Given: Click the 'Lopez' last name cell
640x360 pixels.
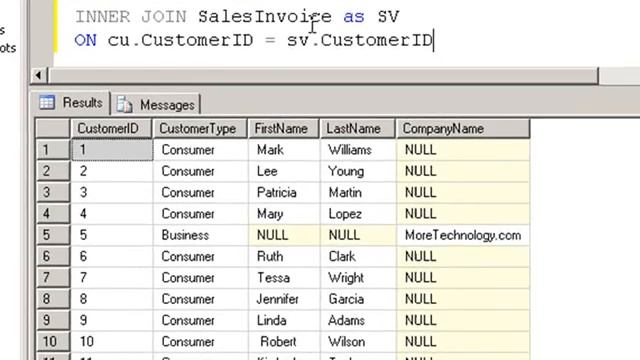Looking at the screenshot, I should tap(358, 213).
